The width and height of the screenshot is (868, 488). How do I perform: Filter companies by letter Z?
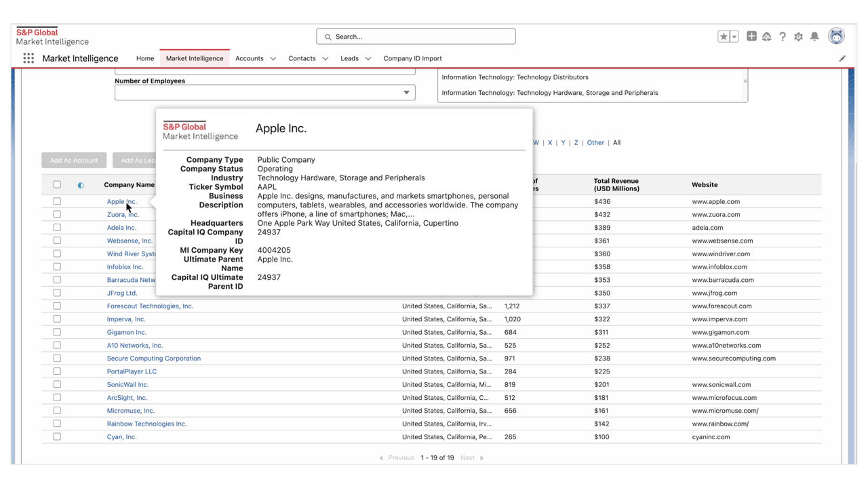(x=576, y=143)
